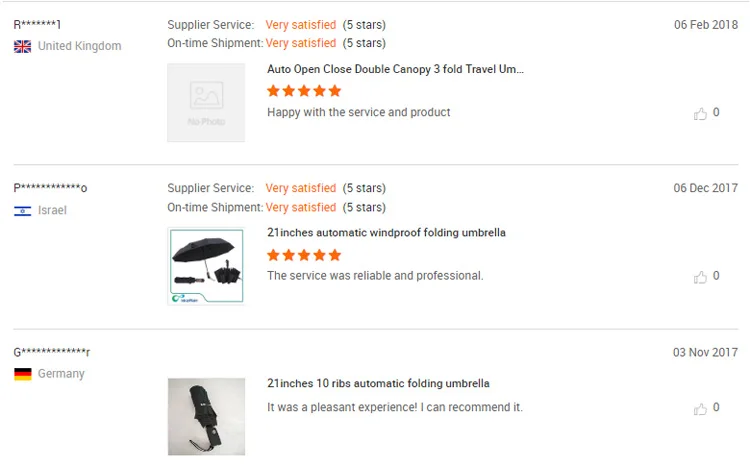Image resolution: width=750 pixels, height=466 pixels.
Task: Click reviewer name G*************r
Action: coord(52,352)
